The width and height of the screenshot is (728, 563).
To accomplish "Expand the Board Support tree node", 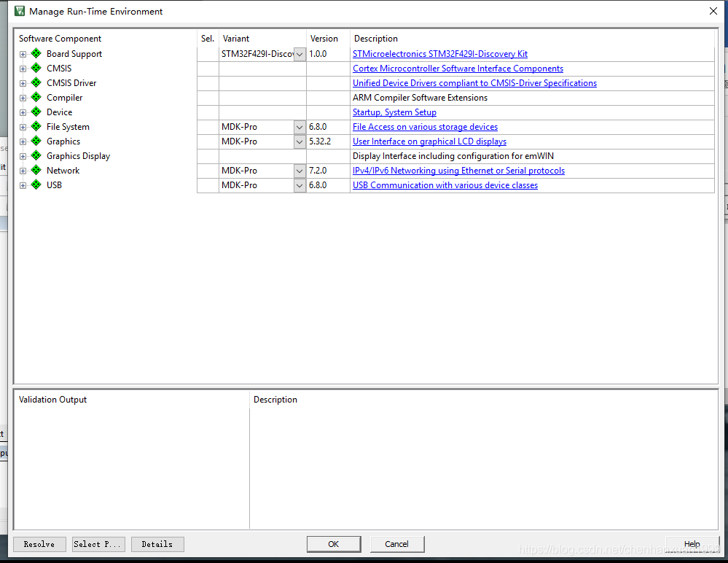I will [23, 55].
